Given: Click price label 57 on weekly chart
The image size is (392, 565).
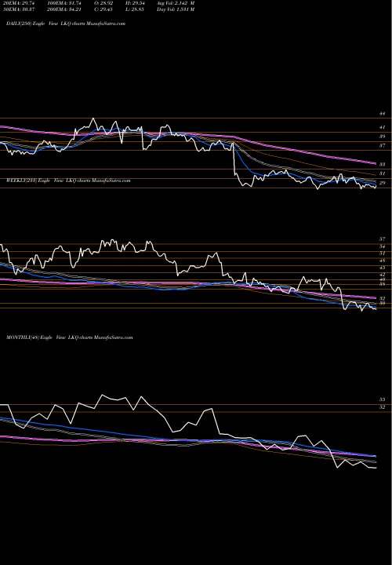Looking at the screenshot, I should click(x=383, y=239).
